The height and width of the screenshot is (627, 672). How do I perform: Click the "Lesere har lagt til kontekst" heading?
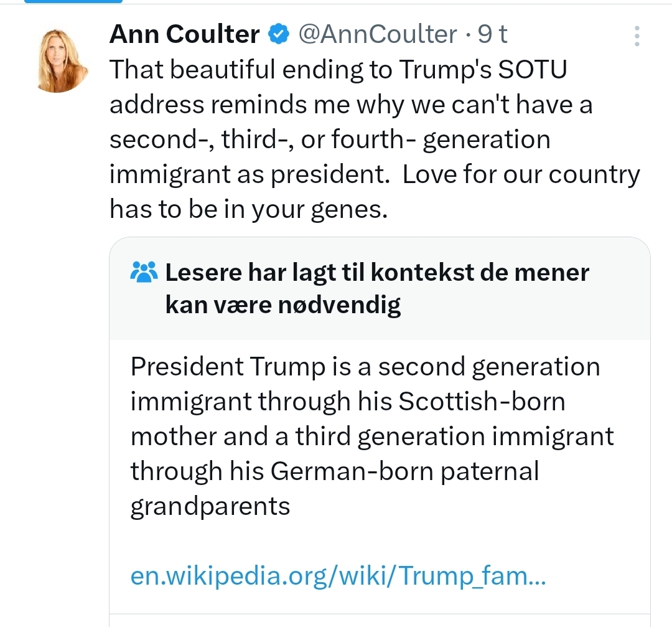pyautogui.click(x=377, y=272)
